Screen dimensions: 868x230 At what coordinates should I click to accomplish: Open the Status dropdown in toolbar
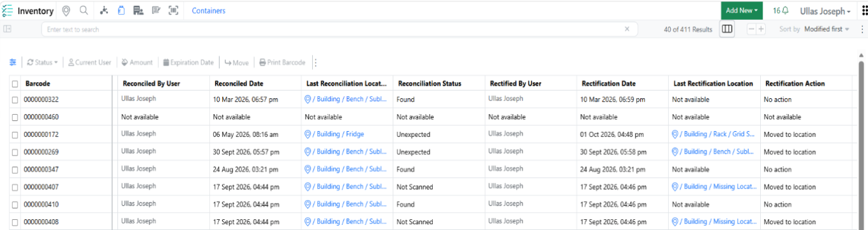pyautogui.click(x=42, y=62)
